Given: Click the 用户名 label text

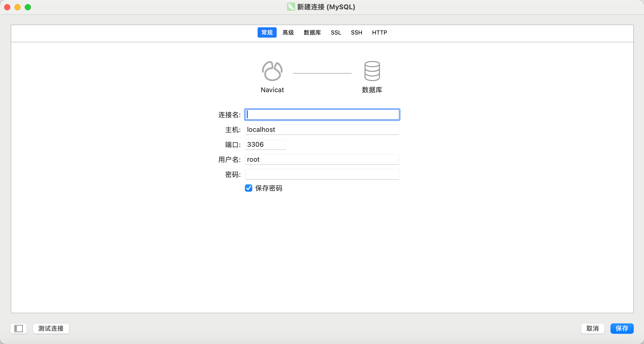Looking at the screenshot, I should point(229,160).
